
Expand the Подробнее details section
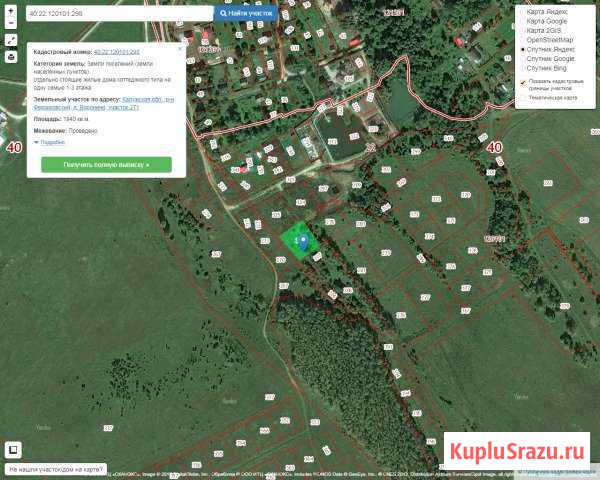pos(50,142)
